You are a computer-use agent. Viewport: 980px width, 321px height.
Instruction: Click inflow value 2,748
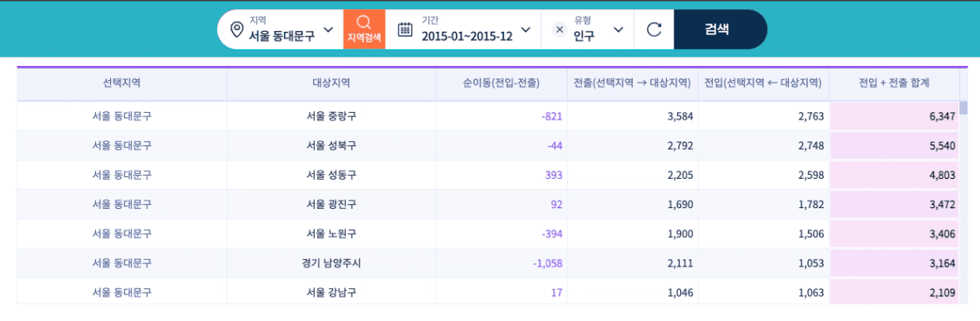(x=812, y=145)
